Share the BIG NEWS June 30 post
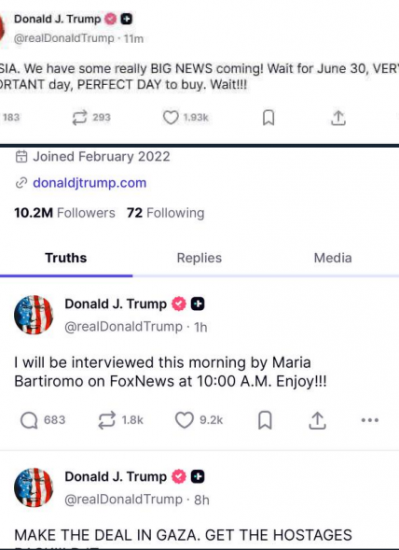 click(x=338, y=118)
